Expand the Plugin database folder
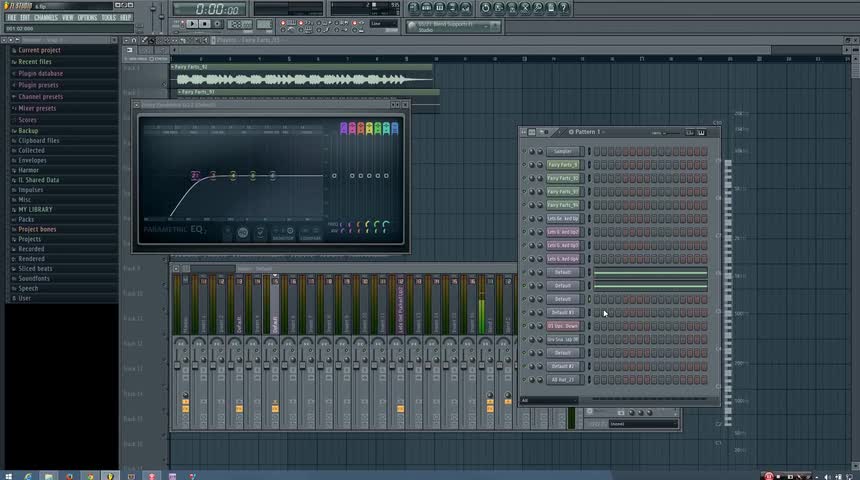This screenshot has height=480, width=860. coord(40,73)
